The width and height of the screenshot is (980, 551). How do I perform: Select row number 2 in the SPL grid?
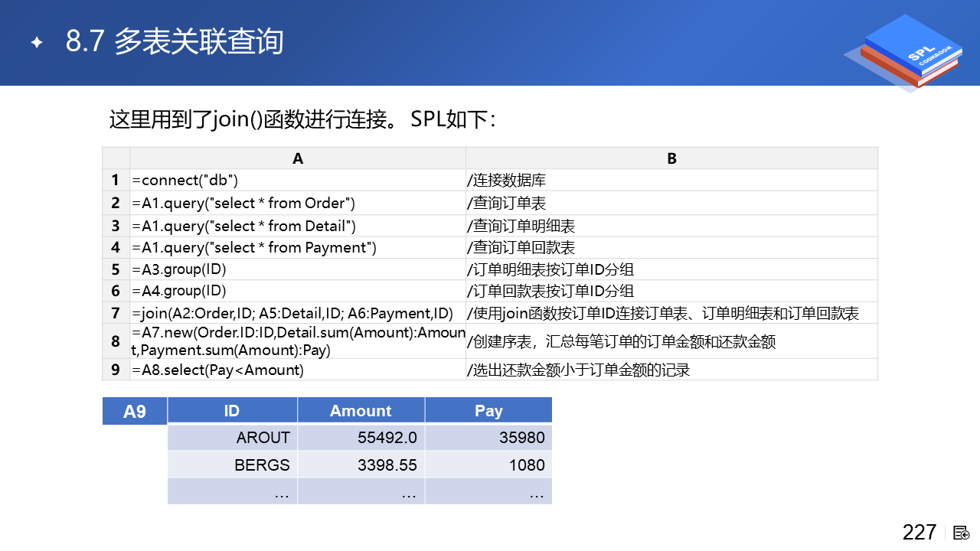tap(116, 203)
